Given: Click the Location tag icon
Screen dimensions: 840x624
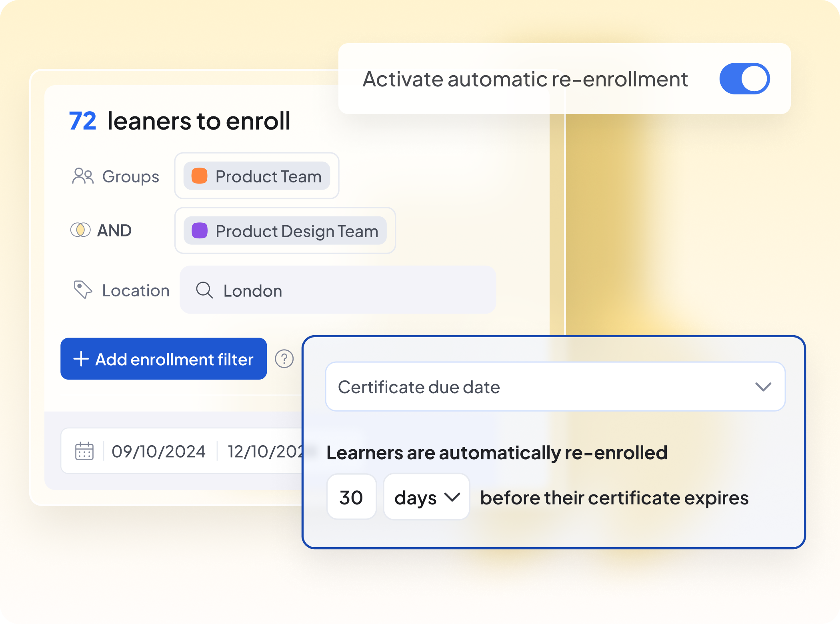Looking at the screenshot, I should pos(82,290).
